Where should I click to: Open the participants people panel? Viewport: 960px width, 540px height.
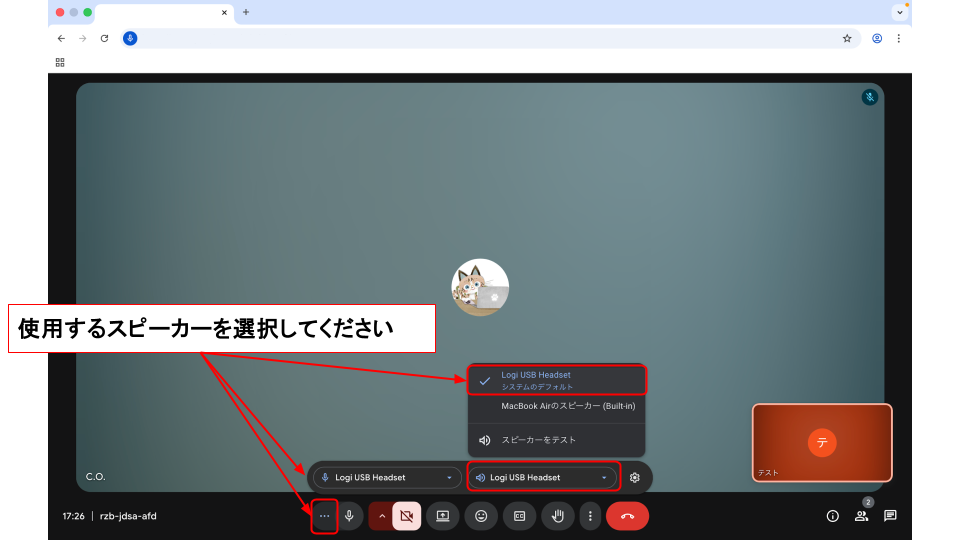coord(861,516)
